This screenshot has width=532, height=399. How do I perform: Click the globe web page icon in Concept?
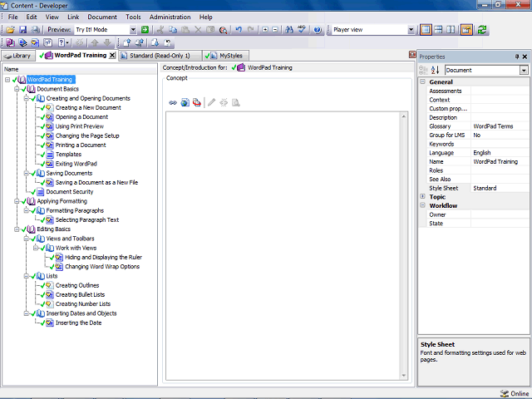pos(185,102)
